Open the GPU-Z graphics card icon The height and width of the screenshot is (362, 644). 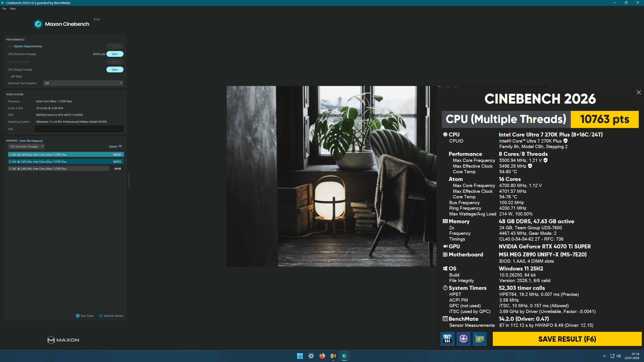[x=479, y=339]
